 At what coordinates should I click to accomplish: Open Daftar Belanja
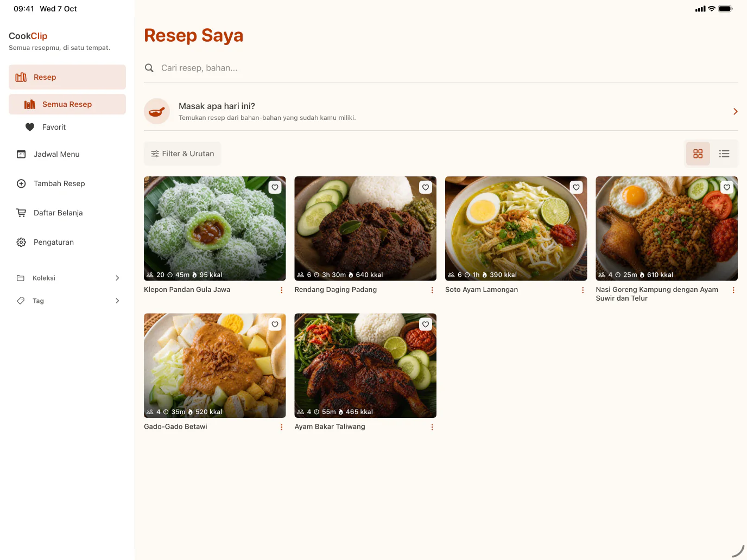point(67,213)
